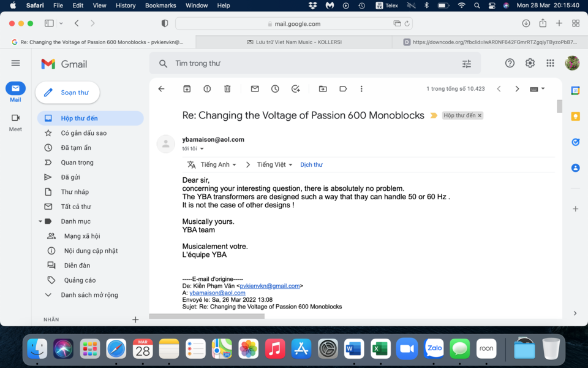Toggle Gmail main menu hamburger
The height and width of the screenshot is (368, 588).
tap(15, 63)
